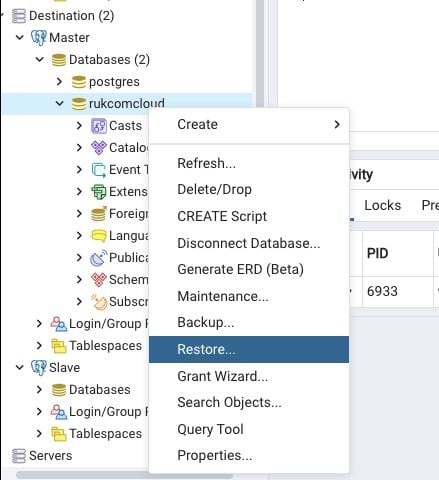Image resolution: width=439 pixels, height=480 pixels.
Task: Open Properties... from context menu
Action: tap(249, 455)
